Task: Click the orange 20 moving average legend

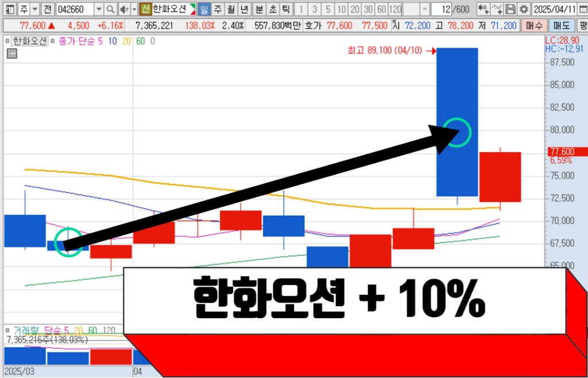Action: tap(126, 41)
